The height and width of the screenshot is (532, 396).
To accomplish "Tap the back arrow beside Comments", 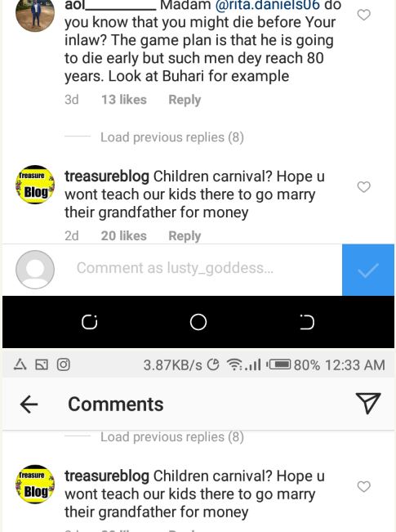I will pos(29,405).
